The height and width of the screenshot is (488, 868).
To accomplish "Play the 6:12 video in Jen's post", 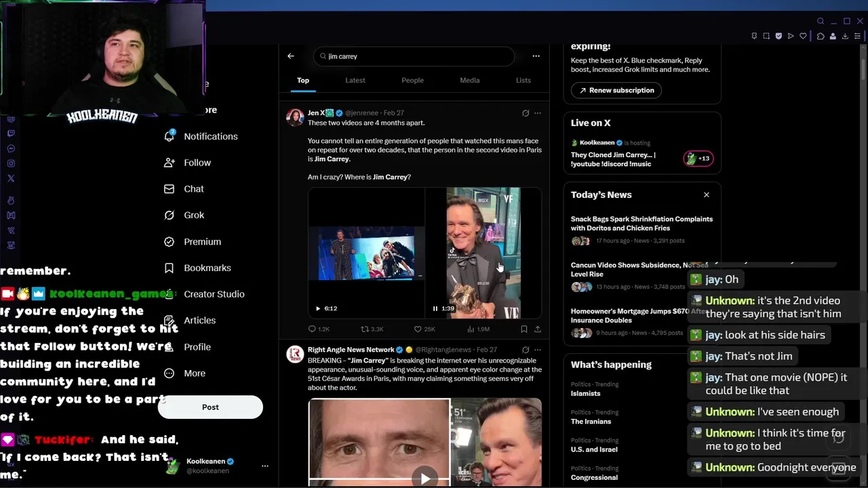I will tap(318, 308).
